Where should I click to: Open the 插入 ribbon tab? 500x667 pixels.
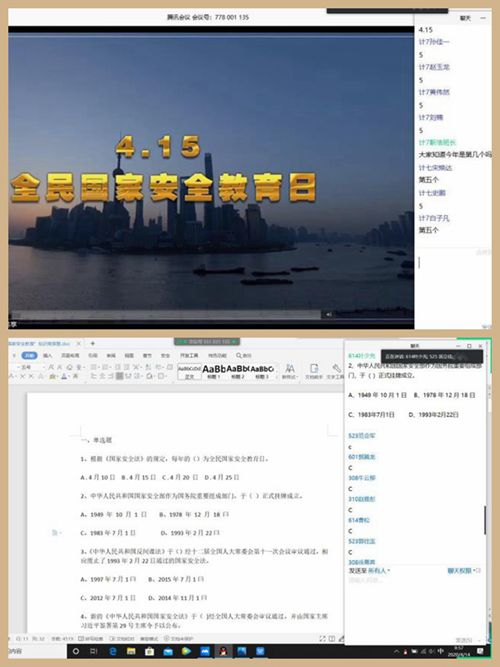click(48, 355)
